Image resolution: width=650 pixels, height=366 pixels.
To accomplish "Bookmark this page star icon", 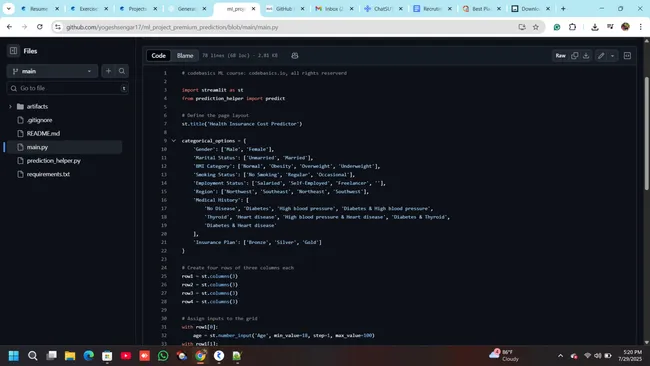I will pyautogui.click(x=536, y=27).
